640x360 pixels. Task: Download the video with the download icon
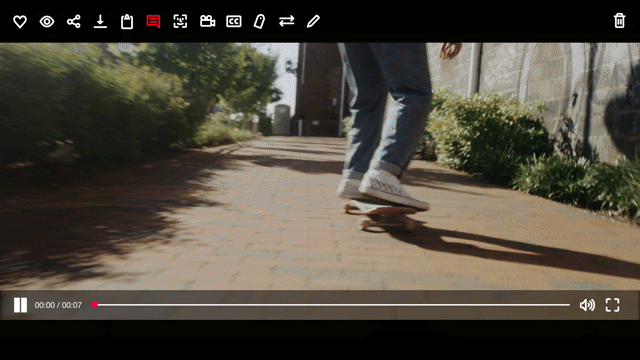pyautogui.click(x=100, y=21)
